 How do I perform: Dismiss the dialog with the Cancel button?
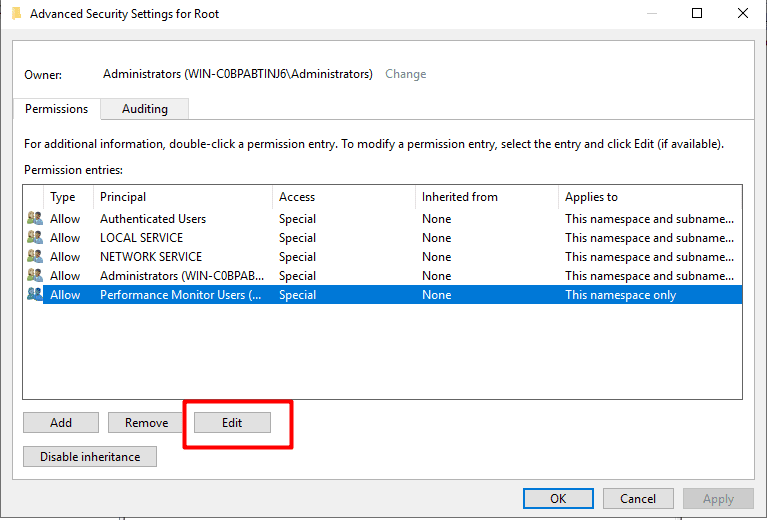(638, 498)
